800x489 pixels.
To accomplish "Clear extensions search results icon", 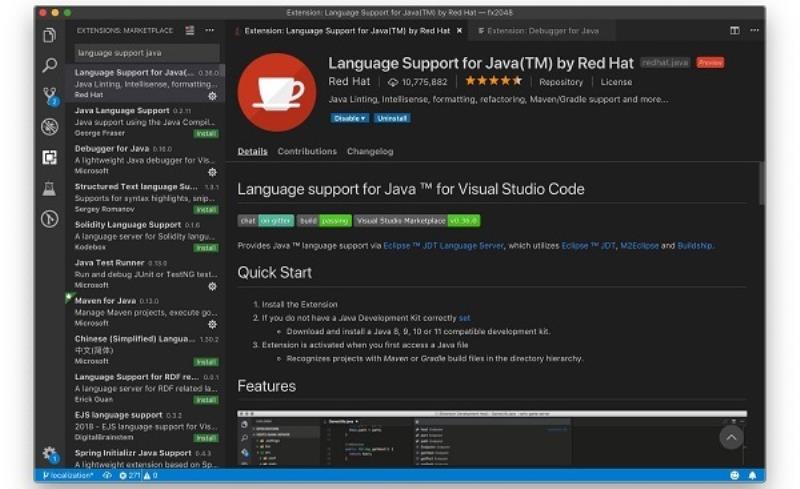I will pos(190,31).
